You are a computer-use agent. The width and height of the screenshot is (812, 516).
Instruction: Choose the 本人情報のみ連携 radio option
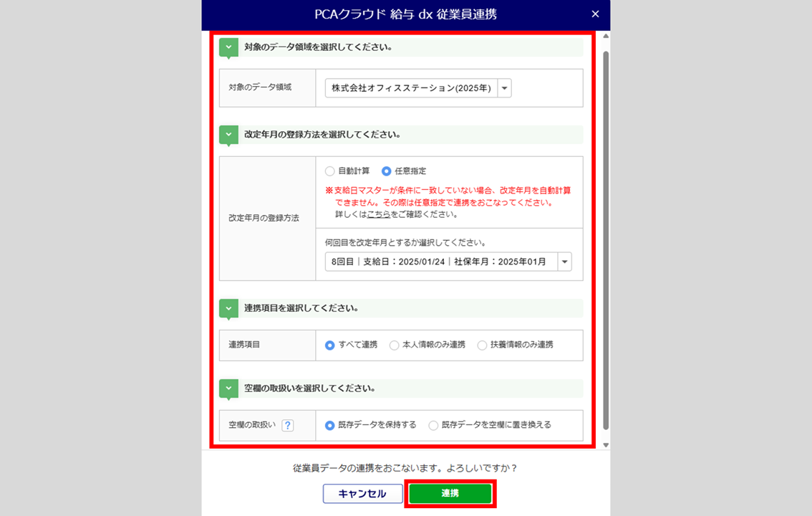[x=394, y=345]
